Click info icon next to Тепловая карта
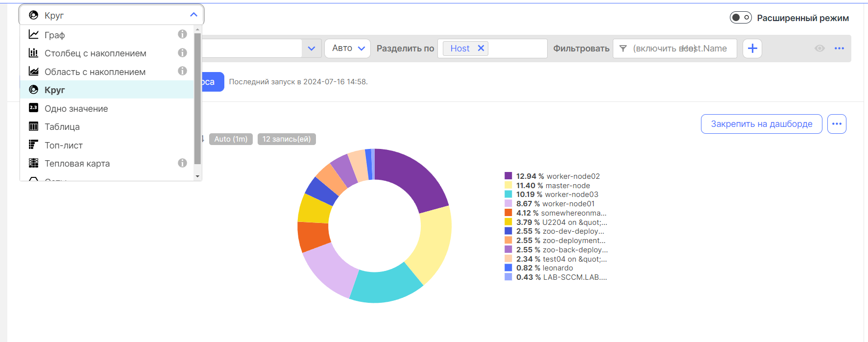The width and height of the screenshot is (868, 342). (x=182, y=163)
